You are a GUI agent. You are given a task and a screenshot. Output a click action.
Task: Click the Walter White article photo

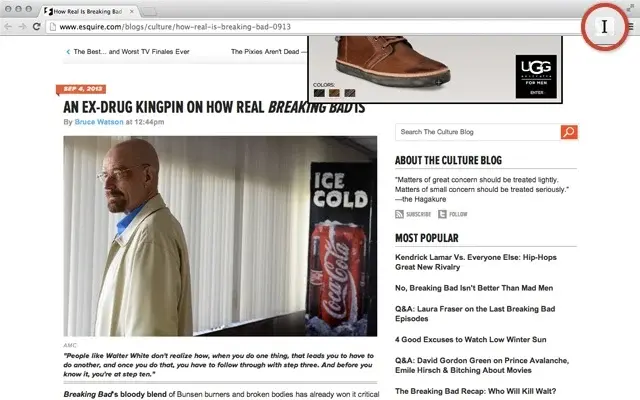(x=220, y=236)
